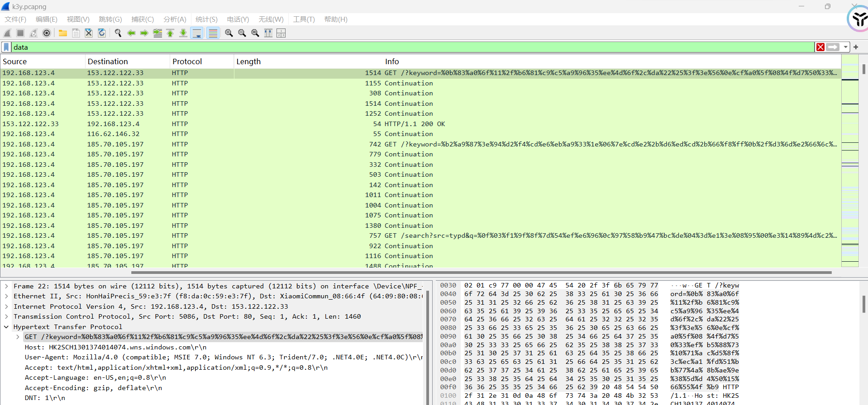
Task: Open the recent filters dropdown arrow
Action: pos(845,47)
